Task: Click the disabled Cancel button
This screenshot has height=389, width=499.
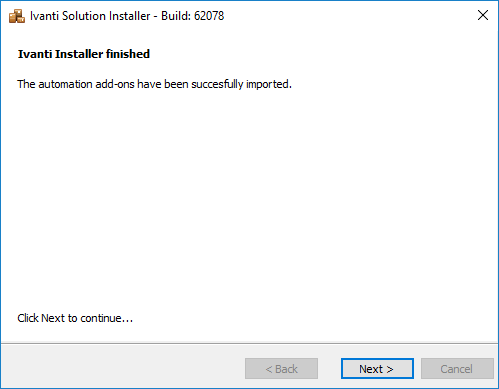Action: tap(457, 369)
